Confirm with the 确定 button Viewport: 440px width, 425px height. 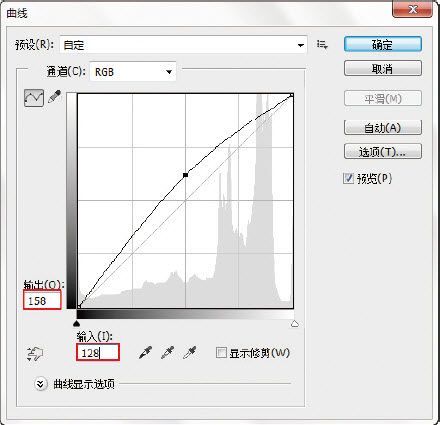point(383,44)
